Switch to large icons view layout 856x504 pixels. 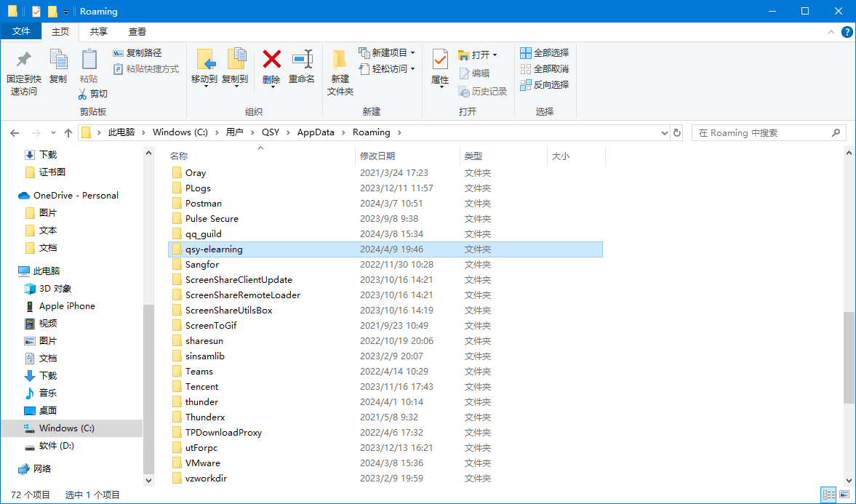[844, 495]
